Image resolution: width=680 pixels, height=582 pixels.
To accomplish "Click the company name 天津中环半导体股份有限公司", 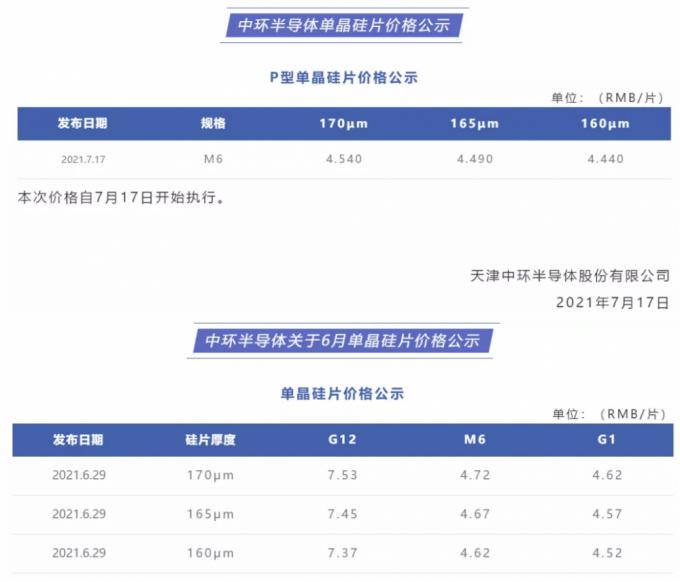I will (x=570, y=276).
